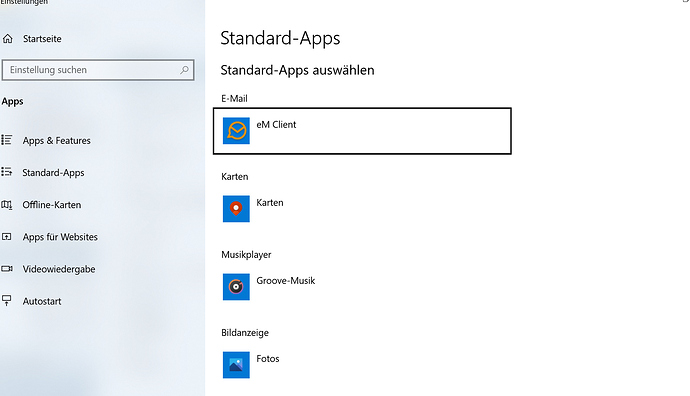Open Apps & Features page
This screenshot has width=690, height=396.
click(57, 140)
